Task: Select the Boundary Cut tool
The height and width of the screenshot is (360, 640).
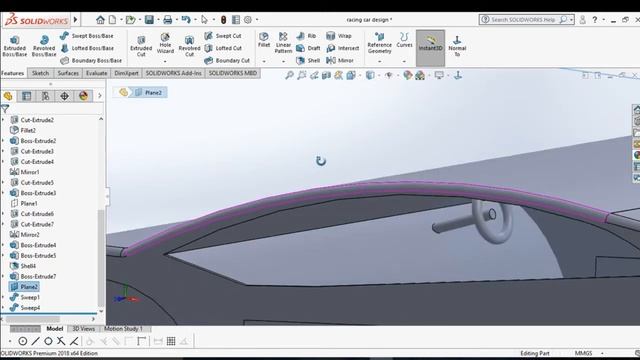Action: pyautogui.click(x=227, y=60)
